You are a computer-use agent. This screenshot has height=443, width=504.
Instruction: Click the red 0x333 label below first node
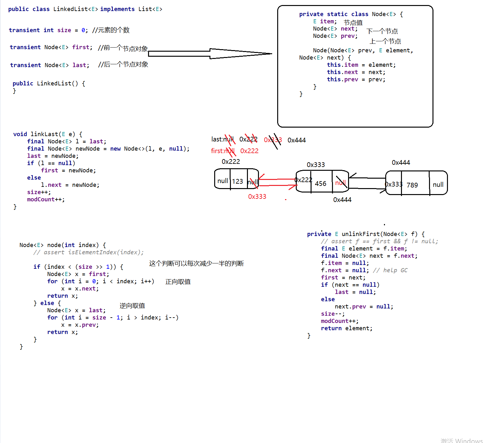pyautogui.click(x=257, y=197)
